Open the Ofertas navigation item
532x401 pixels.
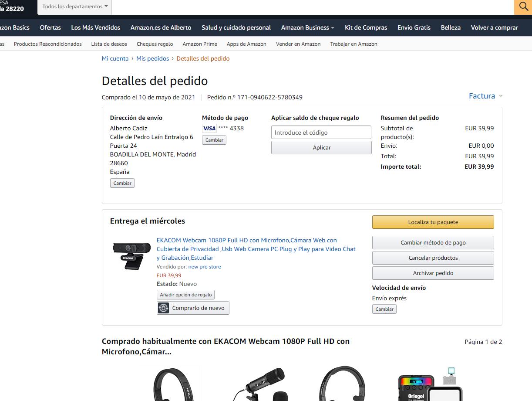(51, 27)
